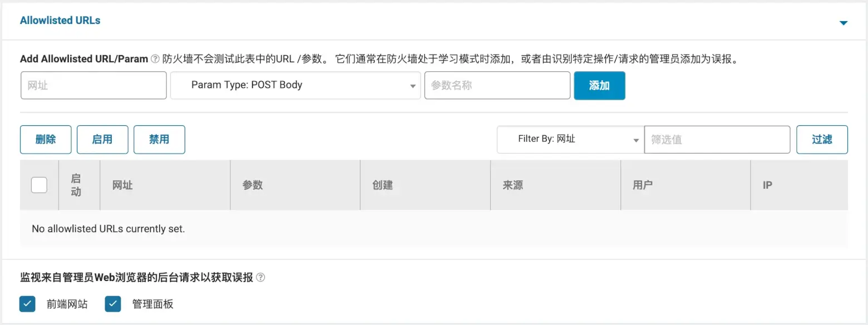Click the dropdown arrow on Filter By selector
The height and width of the screenshot is (325, 868).
coord(635,140)
